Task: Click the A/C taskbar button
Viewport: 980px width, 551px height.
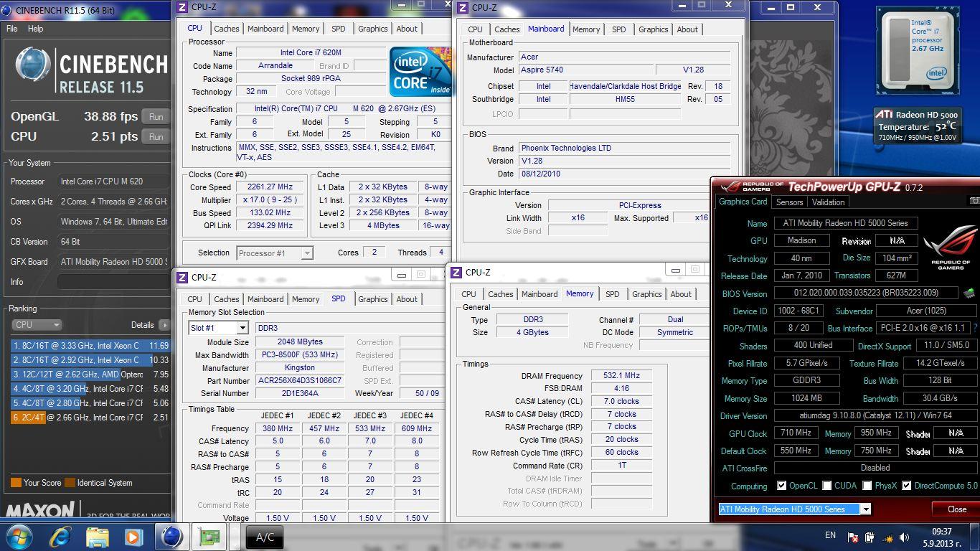Action: coord(265,537)
